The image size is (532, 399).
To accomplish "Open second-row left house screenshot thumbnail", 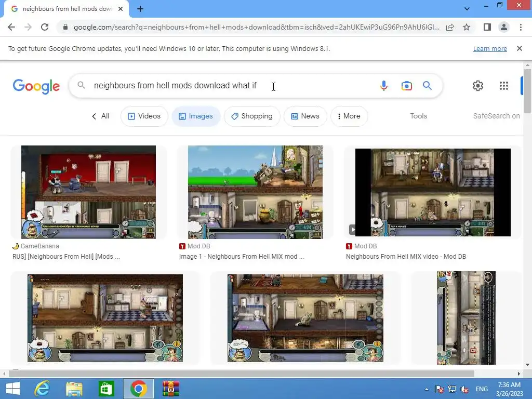I will (x=105, y=318).
